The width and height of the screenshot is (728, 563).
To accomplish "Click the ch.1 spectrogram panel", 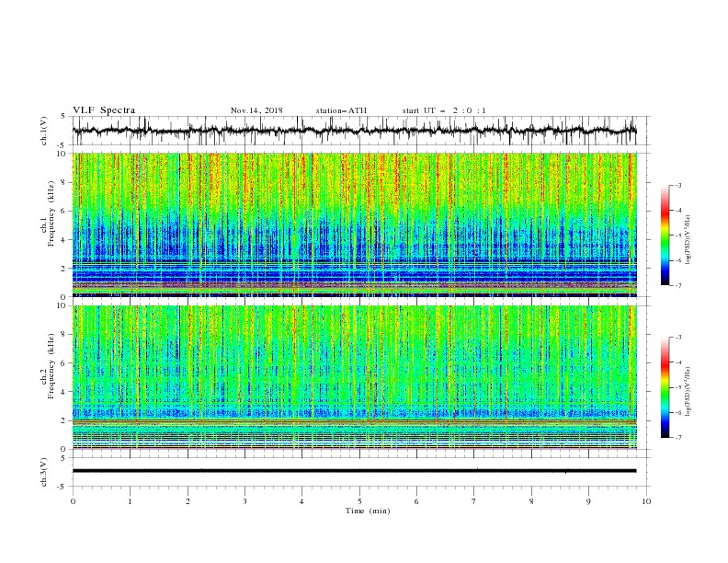I will (x=354, y=224).
